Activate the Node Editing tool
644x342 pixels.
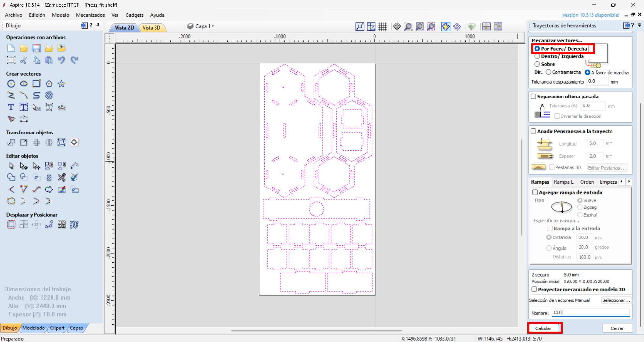coord(24,166)
